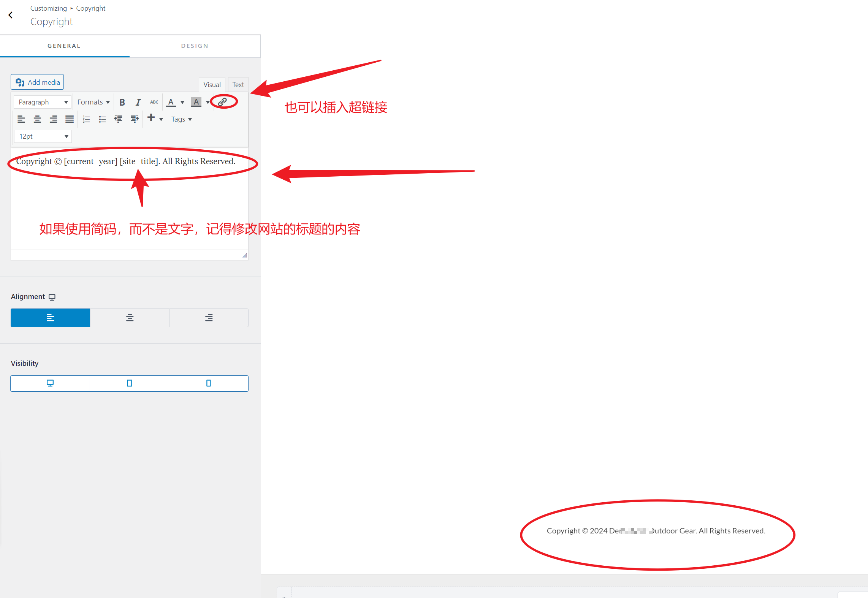
Task: Click the indent text icon
Action: coord(135,118)
